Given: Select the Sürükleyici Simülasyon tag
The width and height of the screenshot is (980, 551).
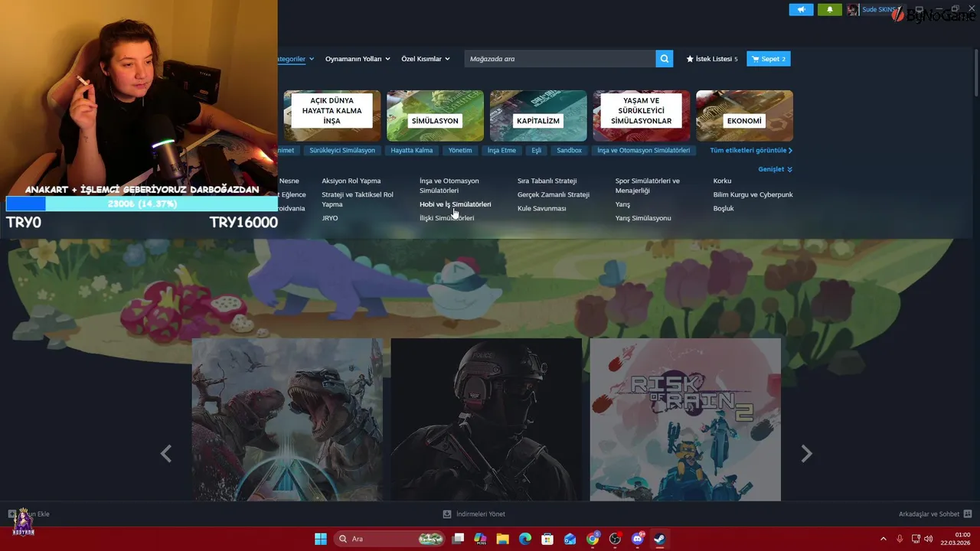Looking at the screenshot, I should point(342,150).
